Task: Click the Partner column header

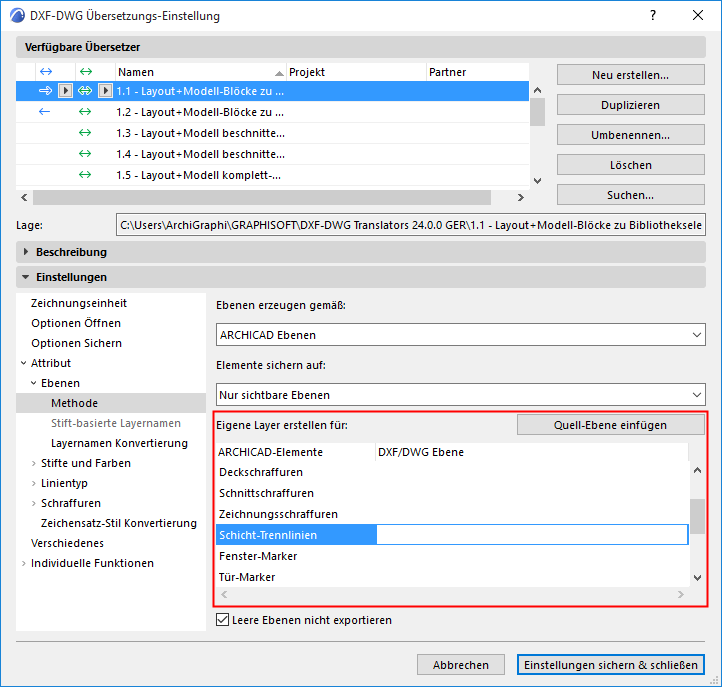Action: click(477, 72)
